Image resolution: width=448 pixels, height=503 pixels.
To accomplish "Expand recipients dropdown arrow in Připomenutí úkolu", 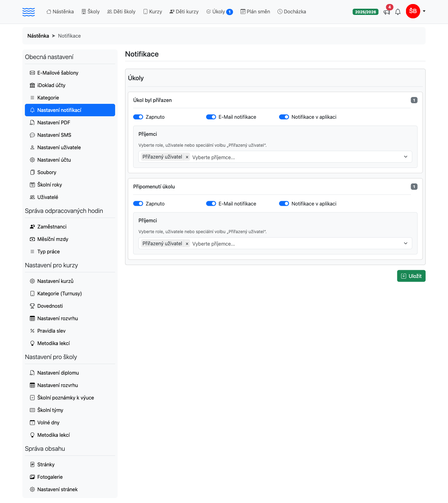I will [x=406, y=243].
